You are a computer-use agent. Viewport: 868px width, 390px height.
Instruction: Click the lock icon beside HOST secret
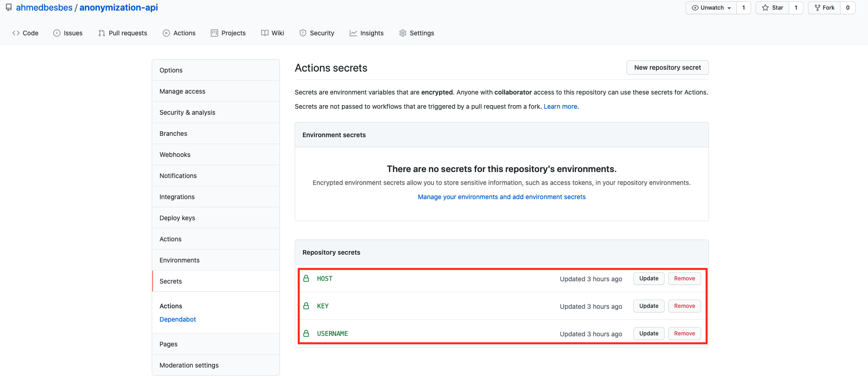point(306,279)
